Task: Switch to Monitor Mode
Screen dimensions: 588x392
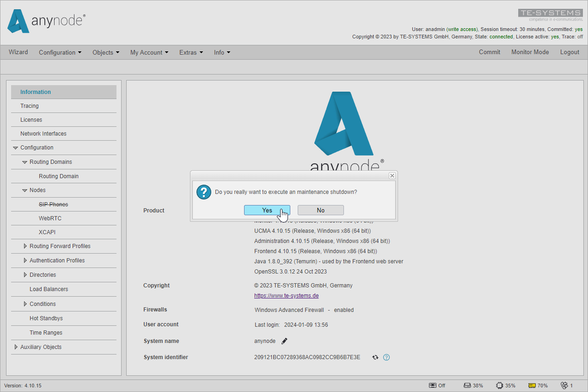Action: [530, 52]
